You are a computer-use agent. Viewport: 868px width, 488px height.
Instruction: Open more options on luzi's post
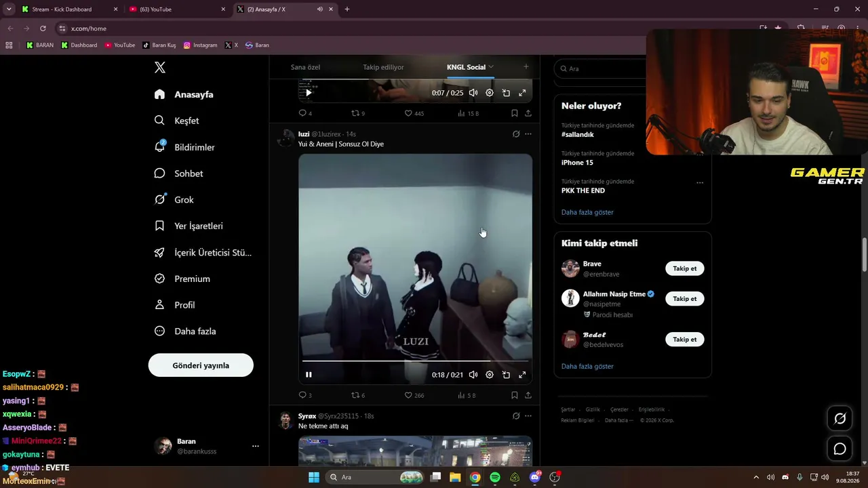point(528,134)
